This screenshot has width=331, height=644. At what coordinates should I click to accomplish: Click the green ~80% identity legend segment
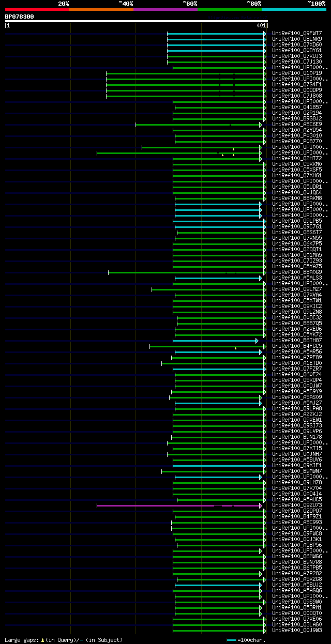click(230, 9)
